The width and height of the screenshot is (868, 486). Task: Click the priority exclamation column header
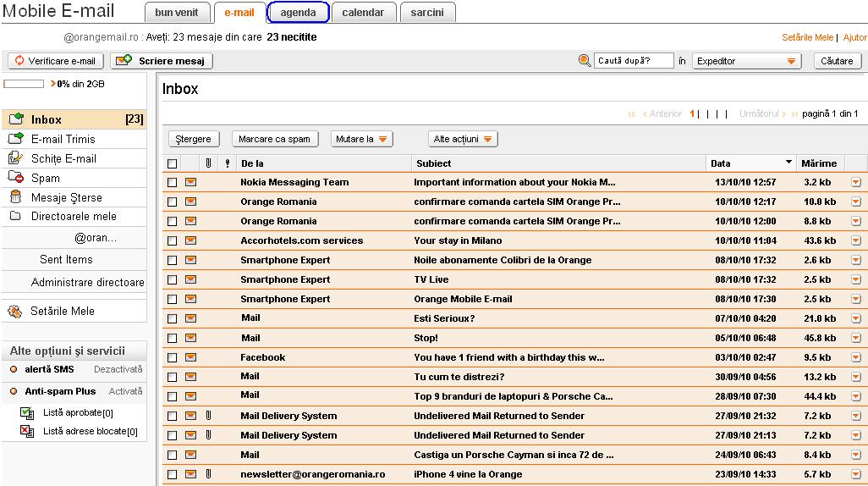click(x=227, y=163)
